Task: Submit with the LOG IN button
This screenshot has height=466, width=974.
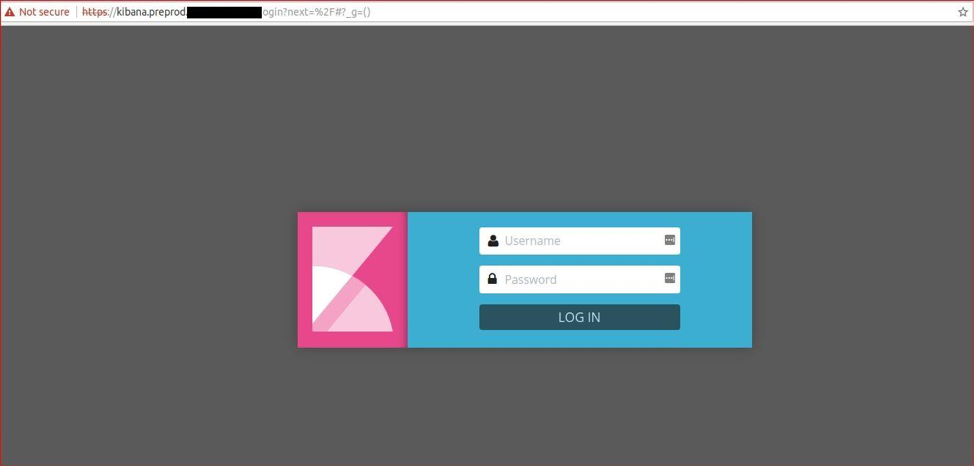Action: [x=580, y=317]
